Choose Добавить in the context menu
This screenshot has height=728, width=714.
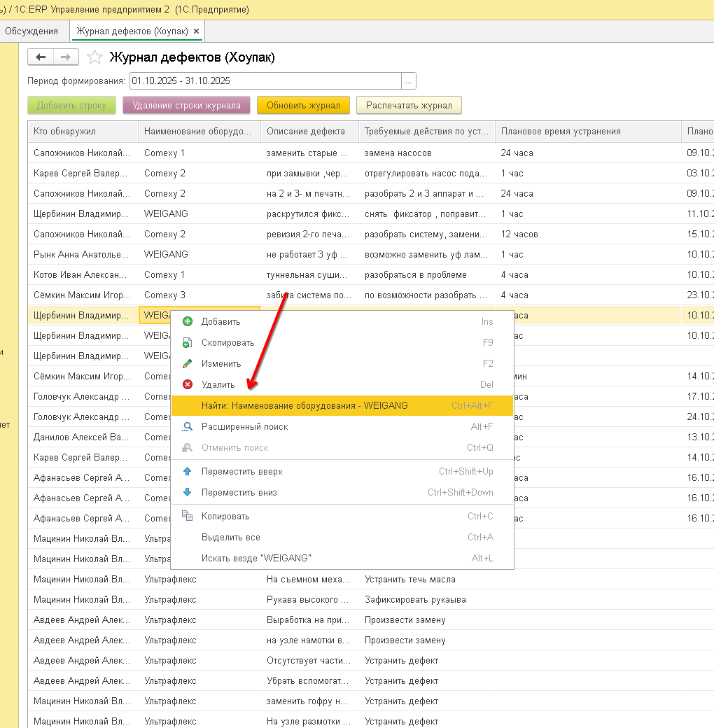tap(220, 322)
